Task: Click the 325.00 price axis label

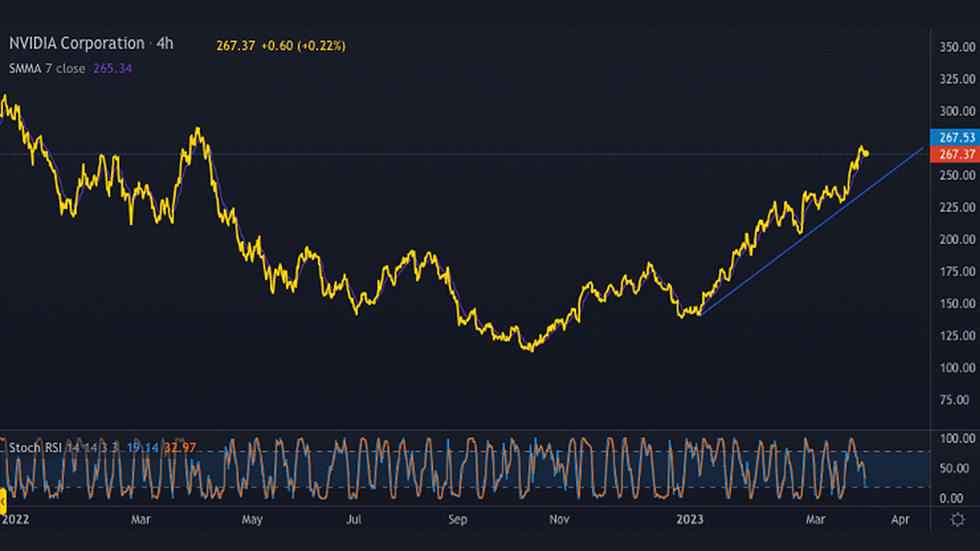Action: (957, 78)
